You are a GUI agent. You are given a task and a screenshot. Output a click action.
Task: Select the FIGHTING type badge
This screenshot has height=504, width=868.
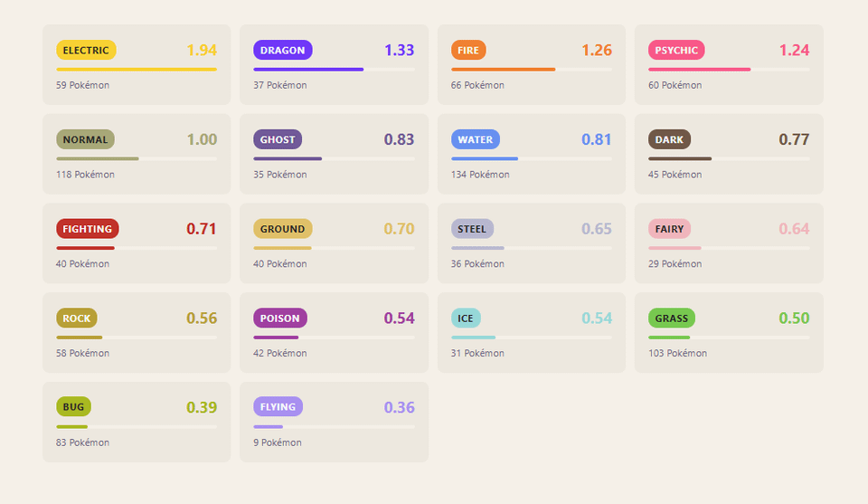(87, 229)
